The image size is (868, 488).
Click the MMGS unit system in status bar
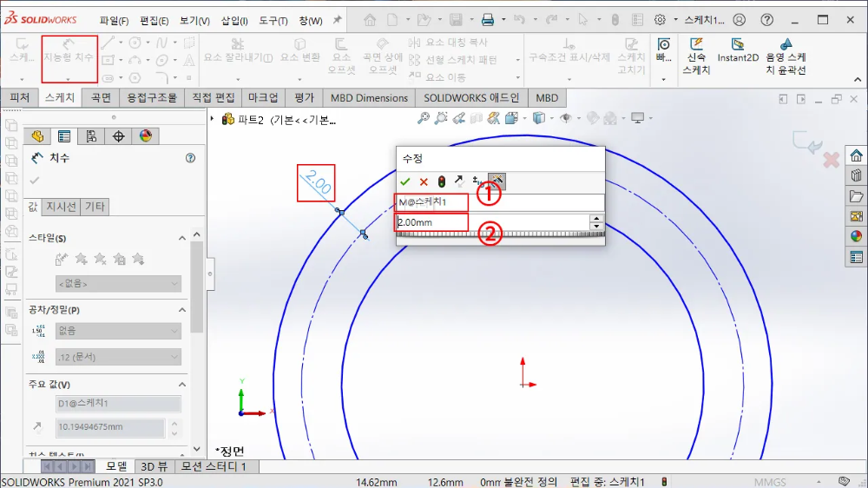[x=769, y=482]
